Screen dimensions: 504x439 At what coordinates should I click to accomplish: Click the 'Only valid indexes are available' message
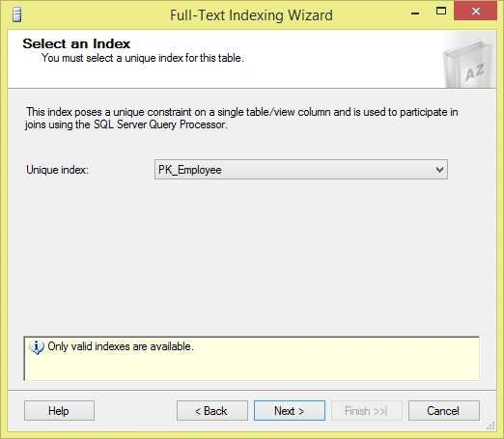(121, 346)
